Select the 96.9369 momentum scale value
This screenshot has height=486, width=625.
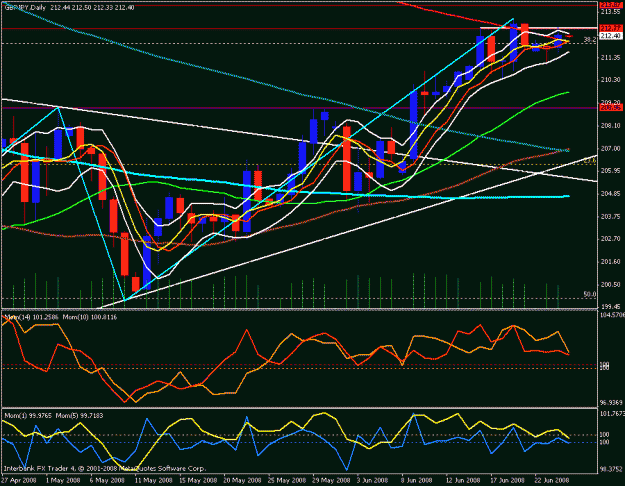pos(612,403)
